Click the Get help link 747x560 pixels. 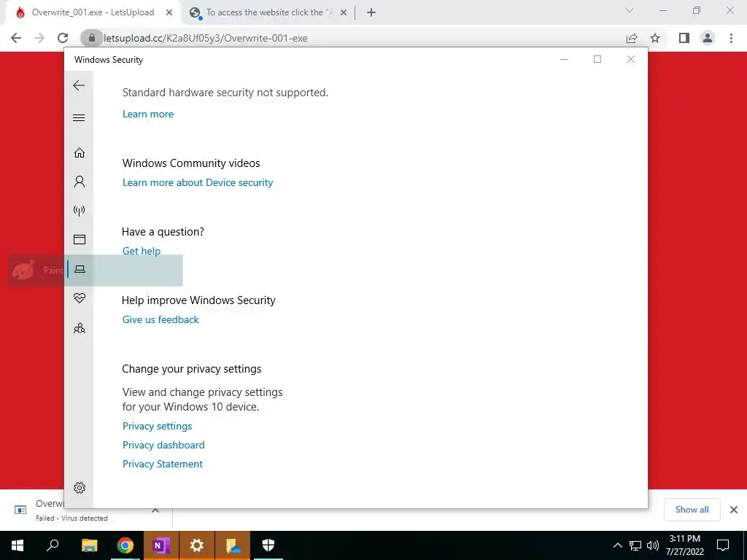(x=142, y=251)
